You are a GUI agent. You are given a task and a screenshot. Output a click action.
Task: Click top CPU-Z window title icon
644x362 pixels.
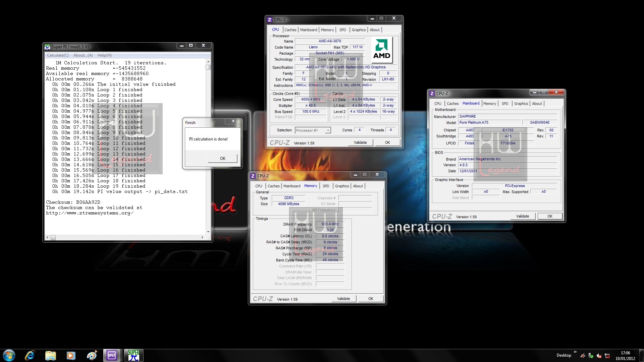(x=270, y=20)
